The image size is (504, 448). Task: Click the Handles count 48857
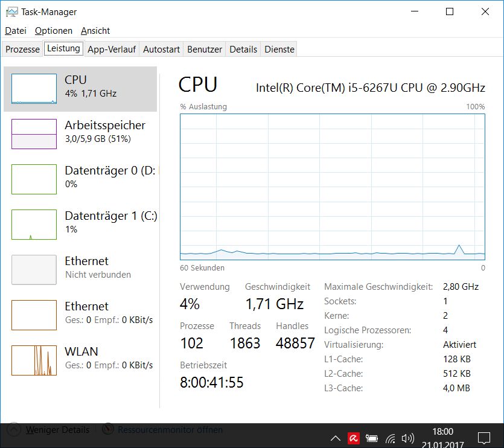(x=295, y=343)
